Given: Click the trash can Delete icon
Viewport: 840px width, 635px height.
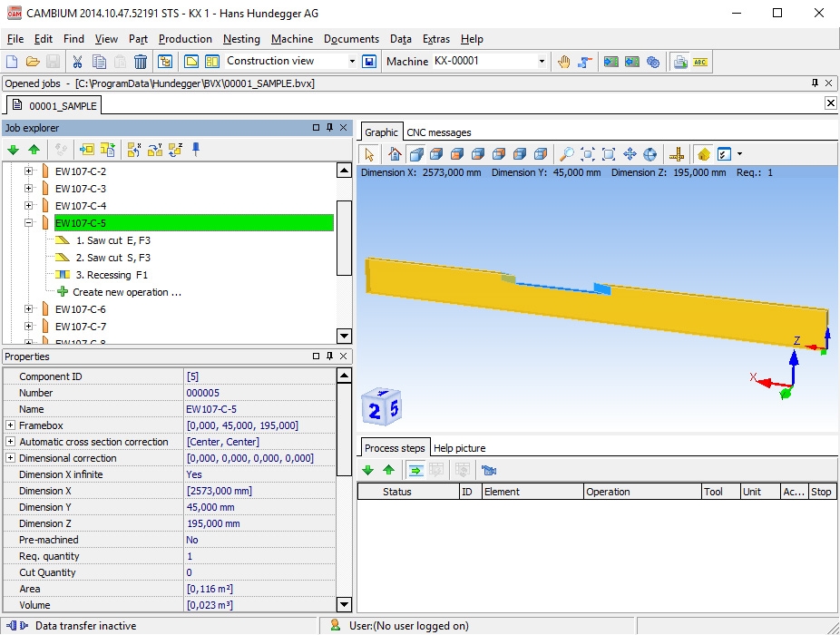Looking at the screenshot, I should pos(141,62).
